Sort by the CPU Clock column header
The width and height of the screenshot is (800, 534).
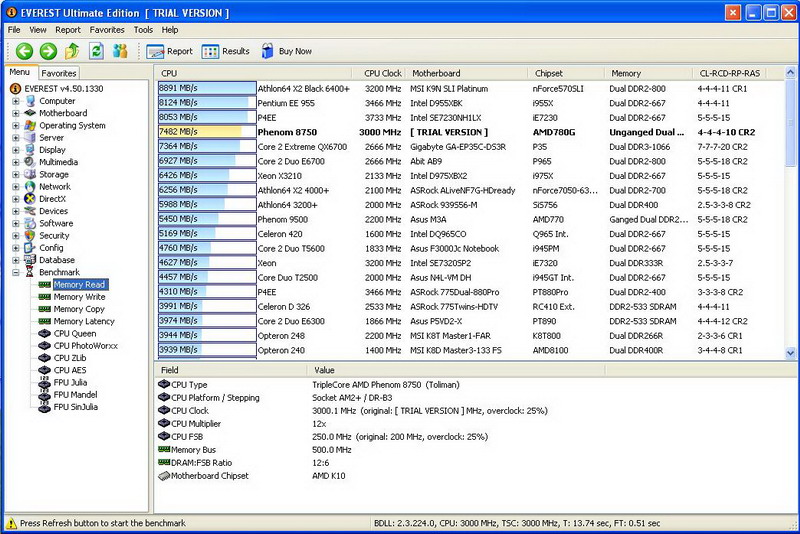click(x=379, y=73)
